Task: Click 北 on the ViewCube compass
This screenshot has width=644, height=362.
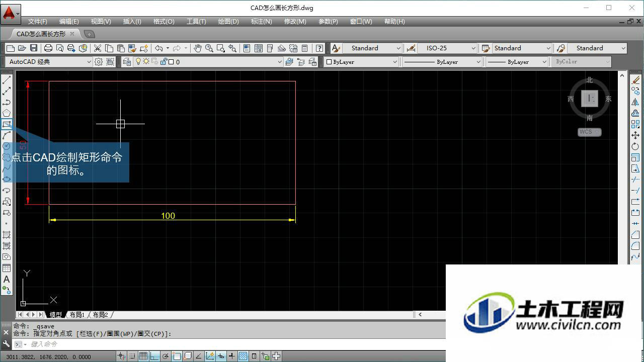Action: tap(589, 80)
